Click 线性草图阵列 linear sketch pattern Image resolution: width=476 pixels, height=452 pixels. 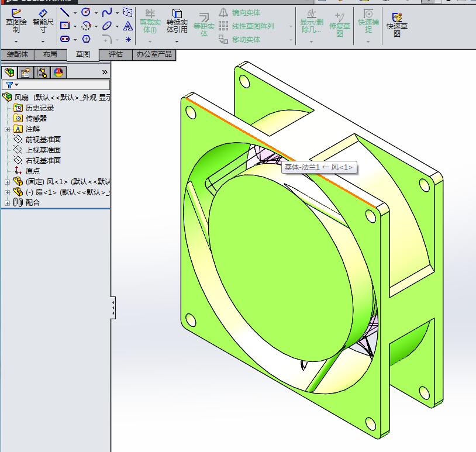pyautogui.click(x=247, y=26)
